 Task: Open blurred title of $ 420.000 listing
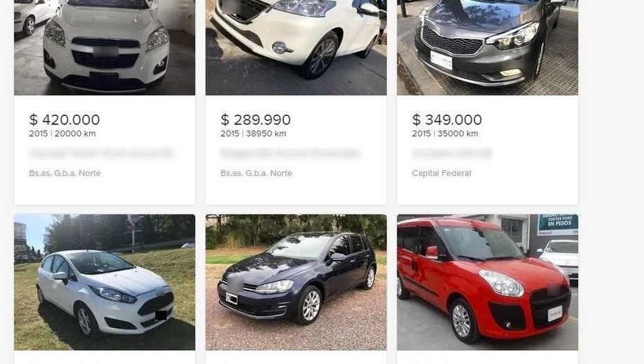click(x=101, y=153)
